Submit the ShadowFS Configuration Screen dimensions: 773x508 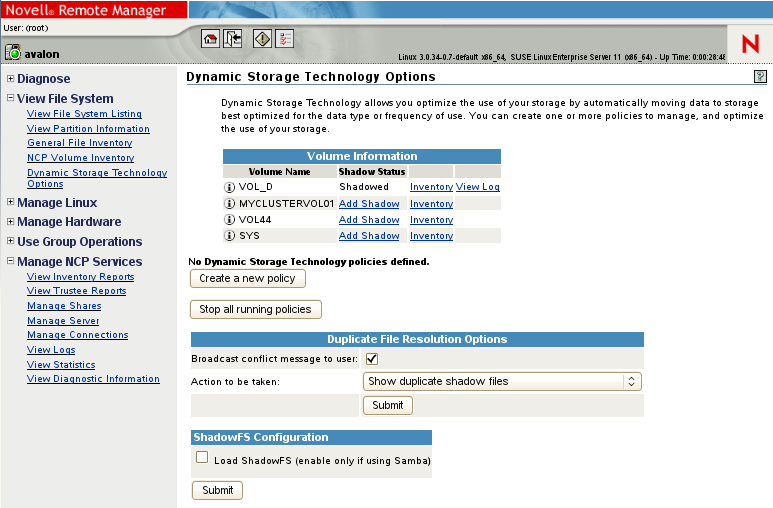point(217,490)
